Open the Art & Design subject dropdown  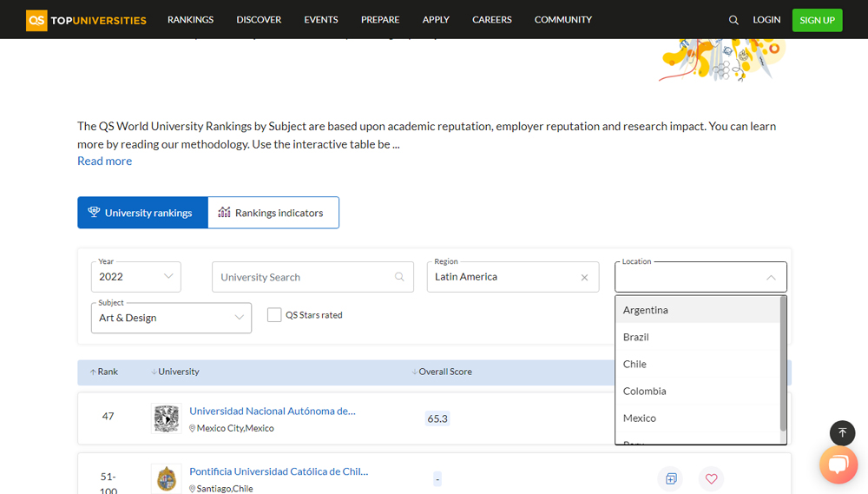coord(171,318)
